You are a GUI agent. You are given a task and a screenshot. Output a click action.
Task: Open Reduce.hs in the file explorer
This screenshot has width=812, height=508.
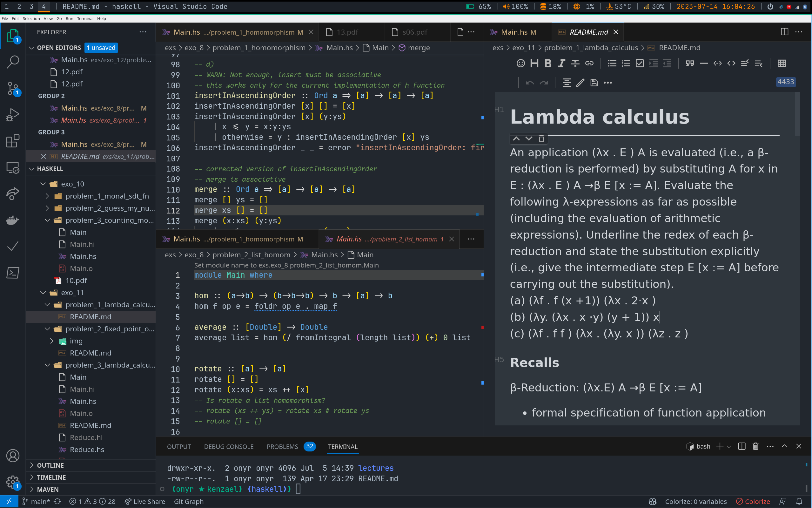click(87, 450)
